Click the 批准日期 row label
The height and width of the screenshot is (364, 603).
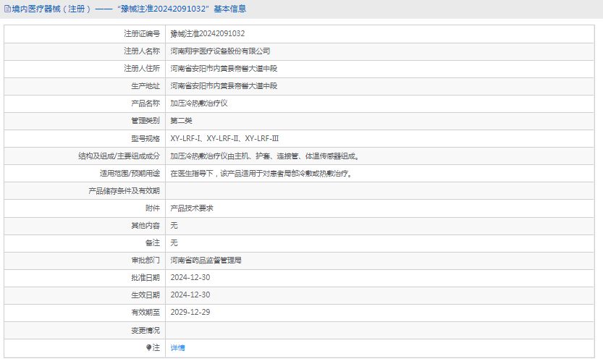[x=146, y=277]
